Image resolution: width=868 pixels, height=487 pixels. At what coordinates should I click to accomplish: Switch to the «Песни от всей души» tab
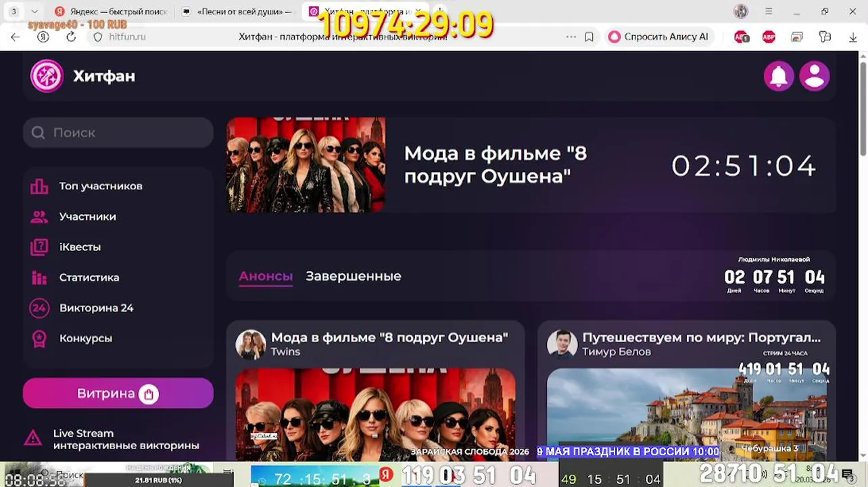pyautogui.click(x=238, y=11)
